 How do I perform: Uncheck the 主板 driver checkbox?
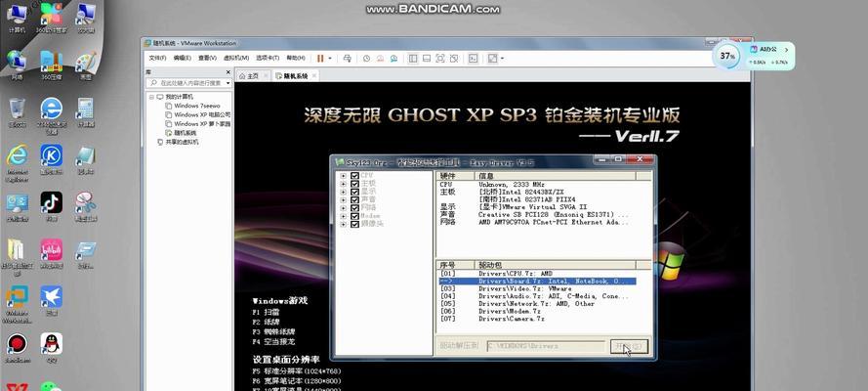click(354, 184)
